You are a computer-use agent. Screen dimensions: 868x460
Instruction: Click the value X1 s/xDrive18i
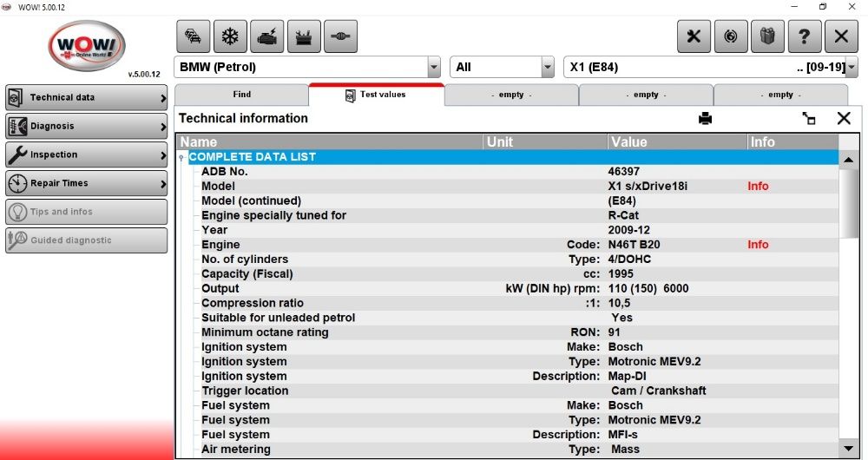tap(648, 187)
